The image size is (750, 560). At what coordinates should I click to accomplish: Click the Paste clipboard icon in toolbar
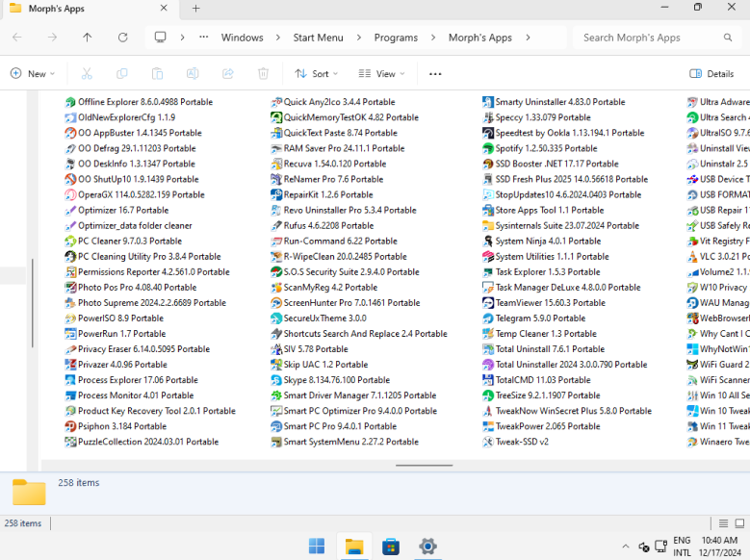157,74
